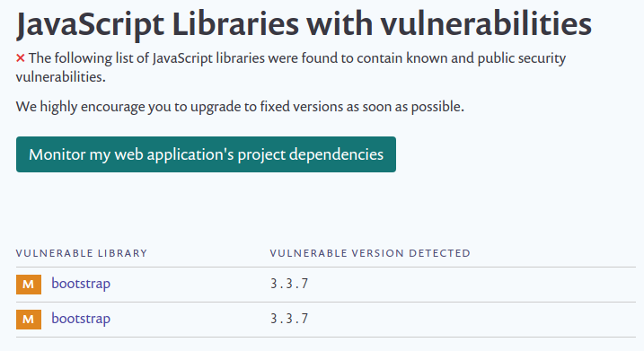Open the second bootstrap library link
Screen dimensions: 644x351
(x=81, y=319)
